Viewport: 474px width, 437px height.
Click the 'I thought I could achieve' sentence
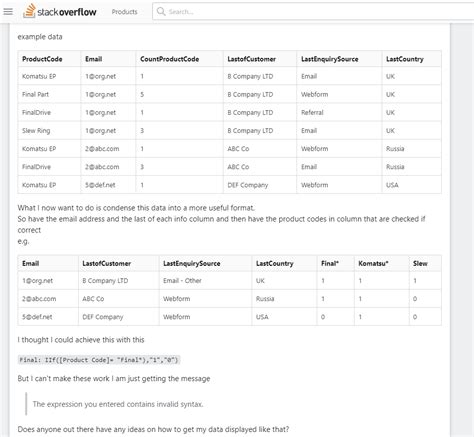81,340
